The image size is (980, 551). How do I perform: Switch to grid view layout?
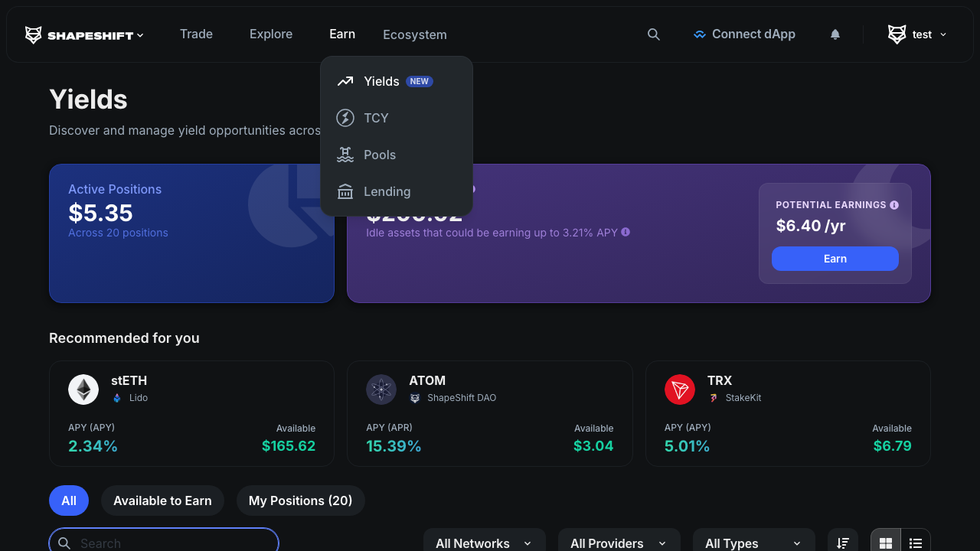(x=886, y=543)
